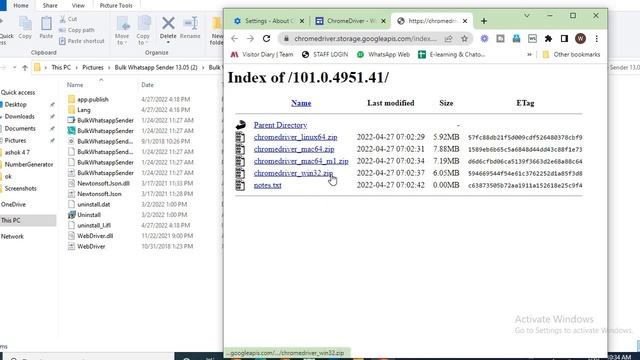Select Lang folder in file list
This screenshot has height=360, width=640.
[x=84, y=110]
